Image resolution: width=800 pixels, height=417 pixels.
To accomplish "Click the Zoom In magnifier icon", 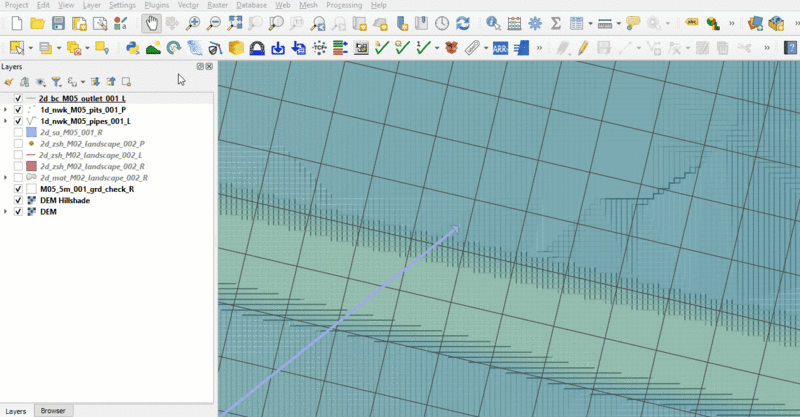I will [x=193, y=23].
